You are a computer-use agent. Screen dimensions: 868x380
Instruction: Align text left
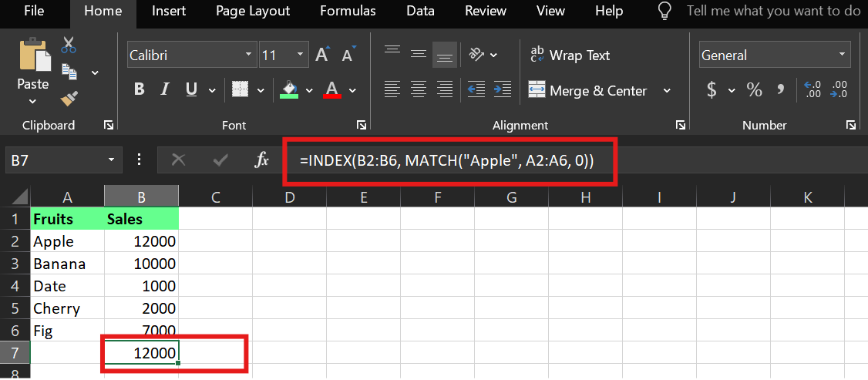(392, 89)
